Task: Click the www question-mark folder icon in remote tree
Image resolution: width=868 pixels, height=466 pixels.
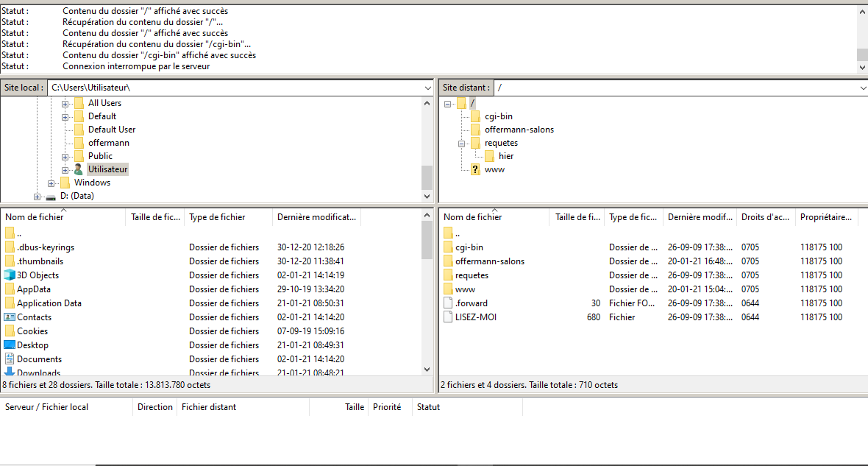Action: coord(475,169)
